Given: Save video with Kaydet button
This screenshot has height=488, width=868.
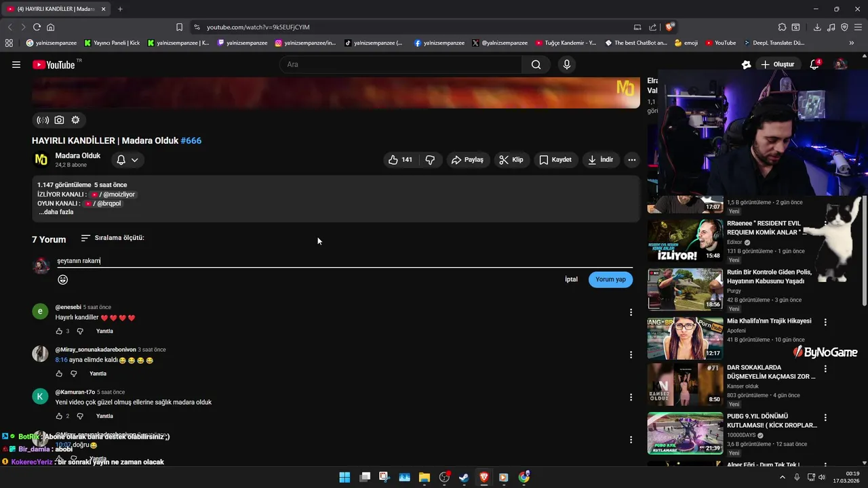Looking at the screenshot, I should [555, 160].
